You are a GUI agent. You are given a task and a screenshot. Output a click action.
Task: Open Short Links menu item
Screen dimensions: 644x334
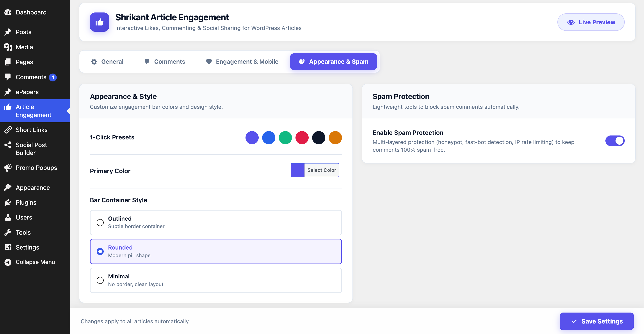(x=35, y=130)
